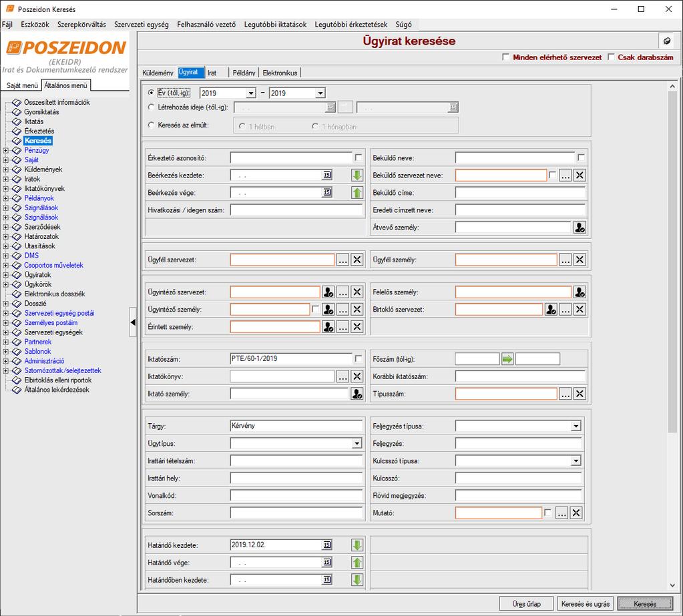Click the calendar icon for Beérkezés kezdete

pyautogui.click(x=327, y=175)
